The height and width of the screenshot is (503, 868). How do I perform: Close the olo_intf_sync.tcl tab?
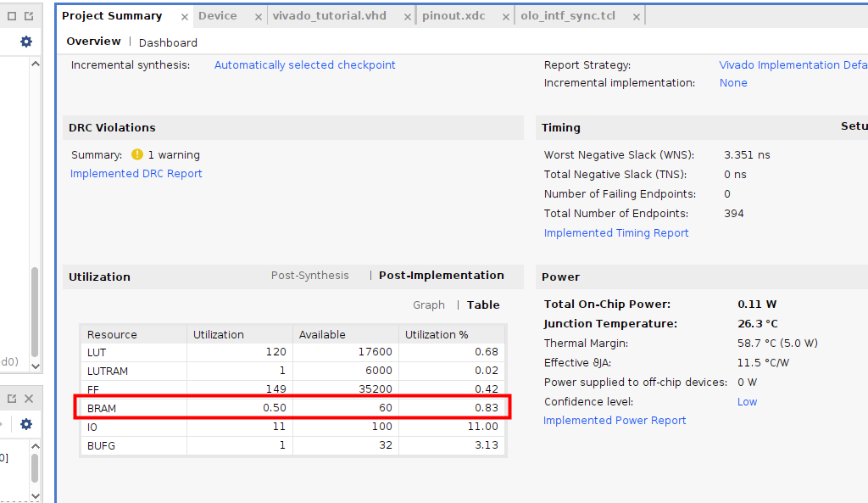click(x=637, y=17)
